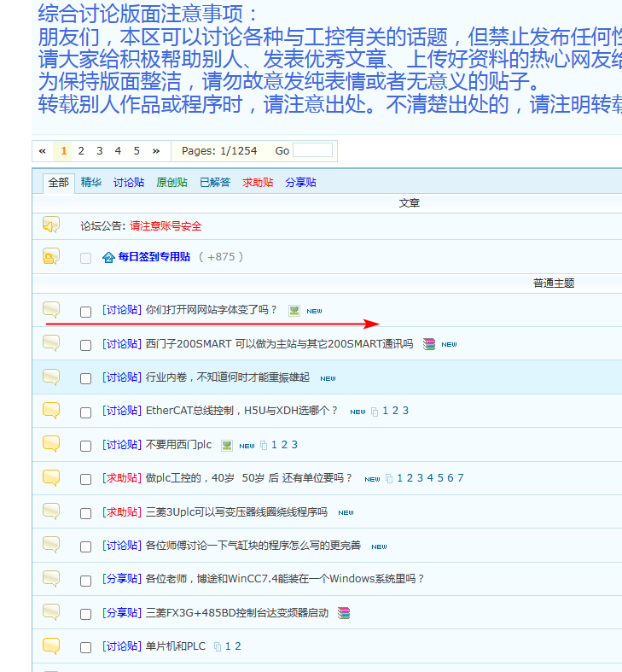Click the speaker icon beside the forum announcement

click(x=51, y=225)
